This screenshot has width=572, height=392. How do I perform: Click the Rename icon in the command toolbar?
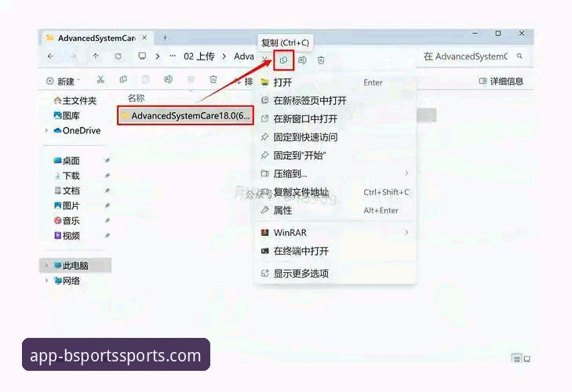(168, 79)
